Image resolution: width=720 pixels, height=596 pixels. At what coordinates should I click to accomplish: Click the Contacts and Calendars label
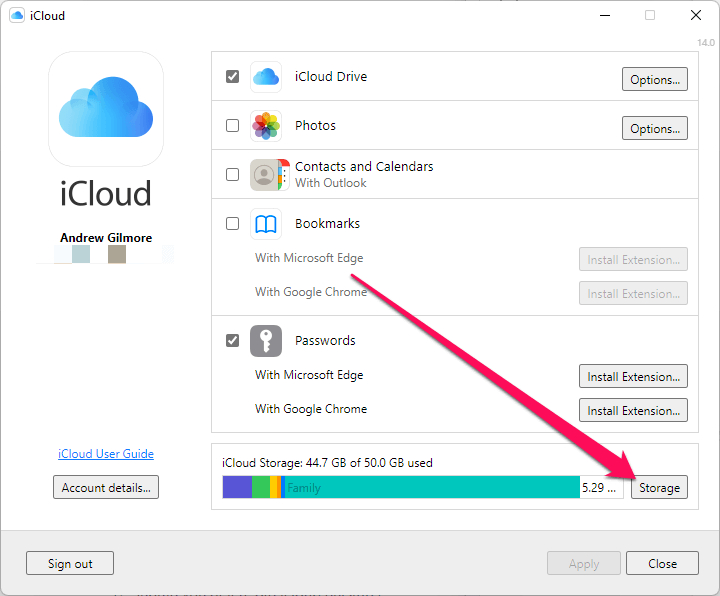(364, 166)
